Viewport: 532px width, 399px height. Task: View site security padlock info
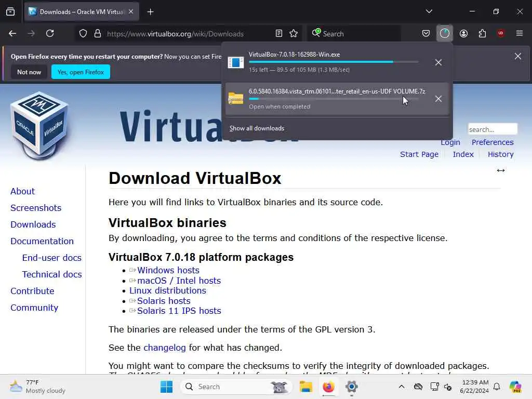(98, 34)
